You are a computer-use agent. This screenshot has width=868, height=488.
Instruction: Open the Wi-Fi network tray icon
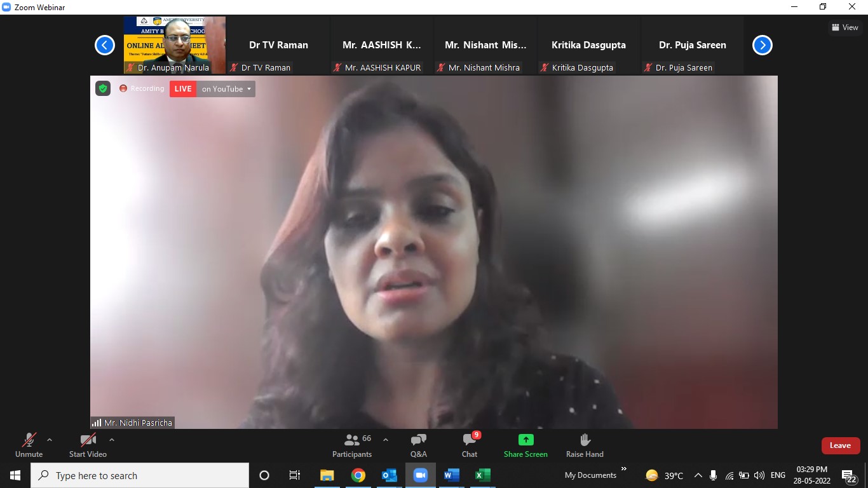729,475
